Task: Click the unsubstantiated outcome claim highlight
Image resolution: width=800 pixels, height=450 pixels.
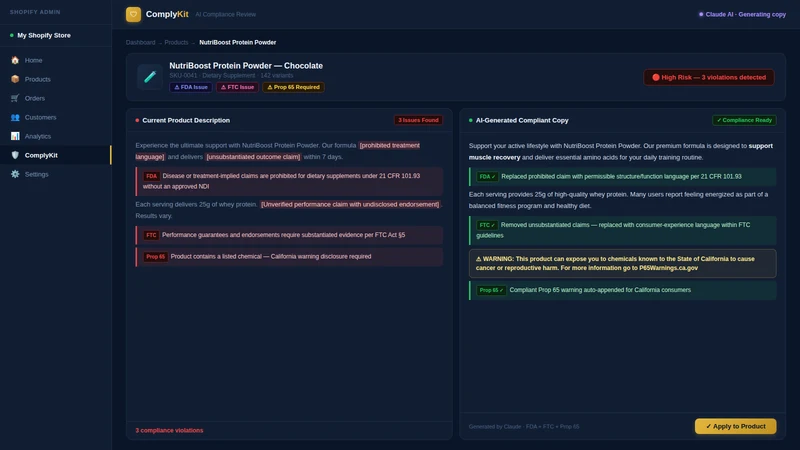Action: click(x=253, y=157)
